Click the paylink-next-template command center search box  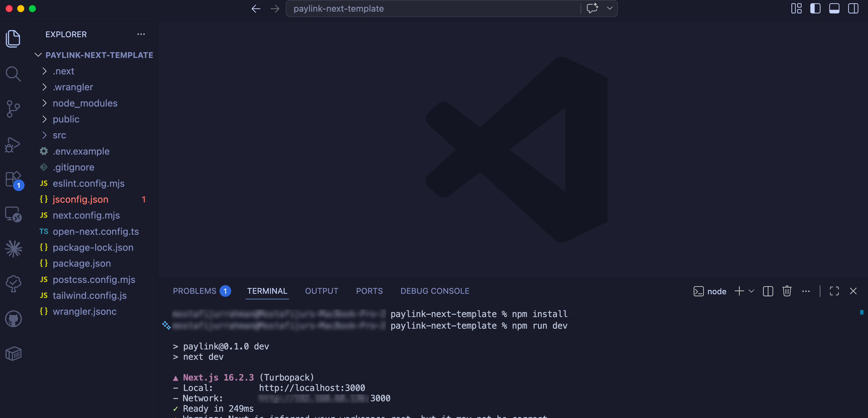point(433,8)
